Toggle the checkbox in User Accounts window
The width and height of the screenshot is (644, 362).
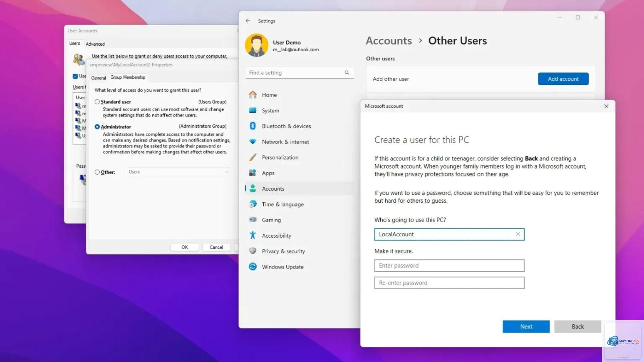click(x=75, y=76)
